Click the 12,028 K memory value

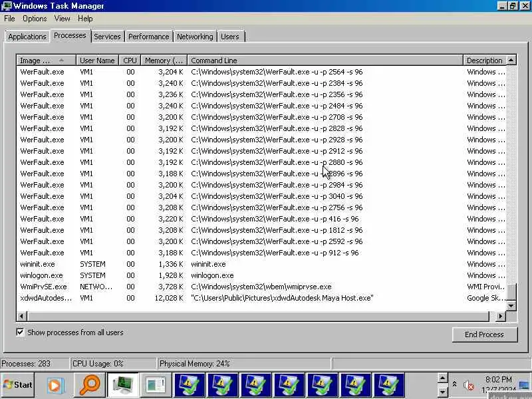(x=169, y=298)
